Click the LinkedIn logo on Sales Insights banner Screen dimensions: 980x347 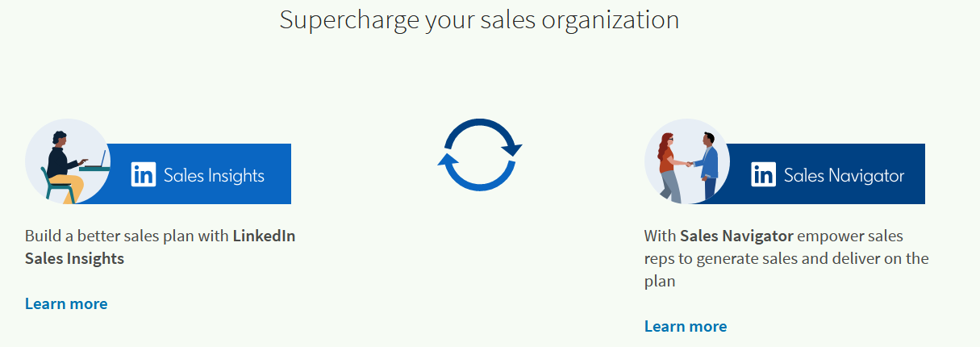click(144, 174)
